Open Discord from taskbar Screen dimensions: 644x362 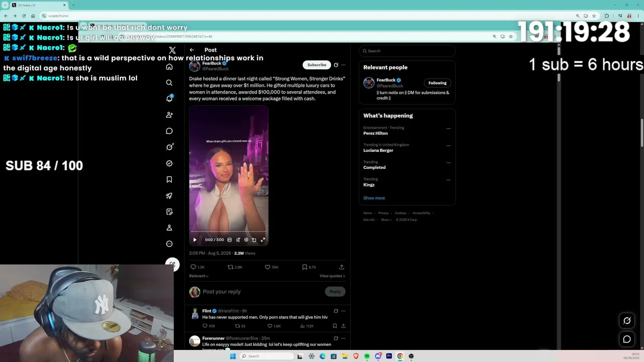point(378,356)
